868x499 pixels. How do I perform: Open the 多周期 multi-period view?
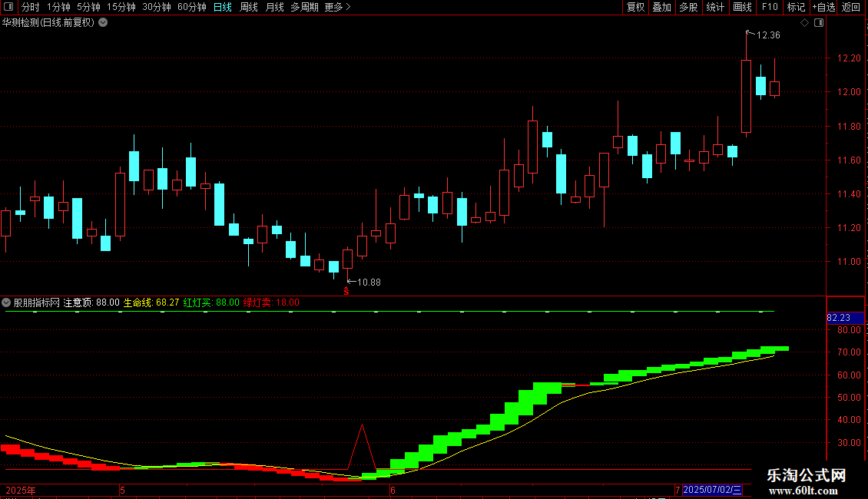click(x=304, y=7)
